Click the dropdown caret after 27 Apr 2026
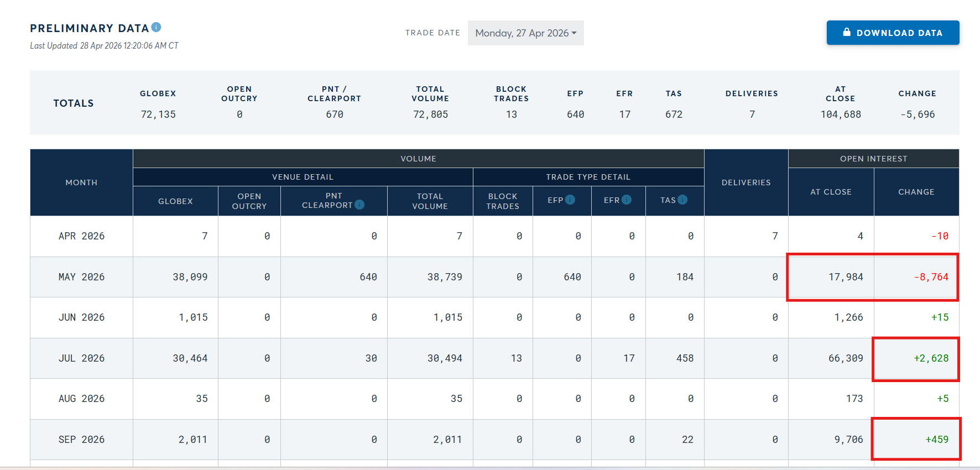The width and height of the screenshot is (980, 470). [574, 33]
